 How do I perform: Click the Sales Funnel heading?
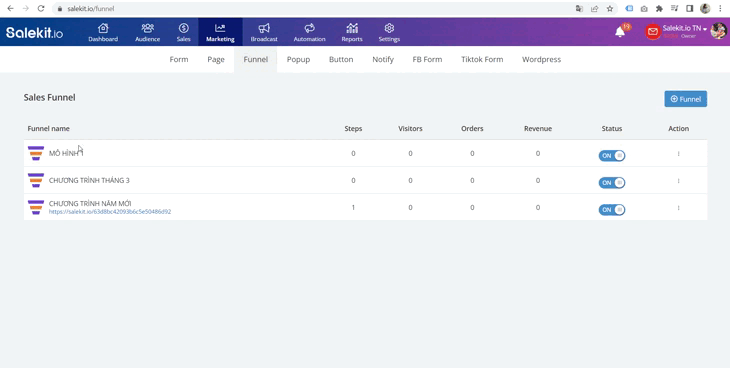coord(49,97)
